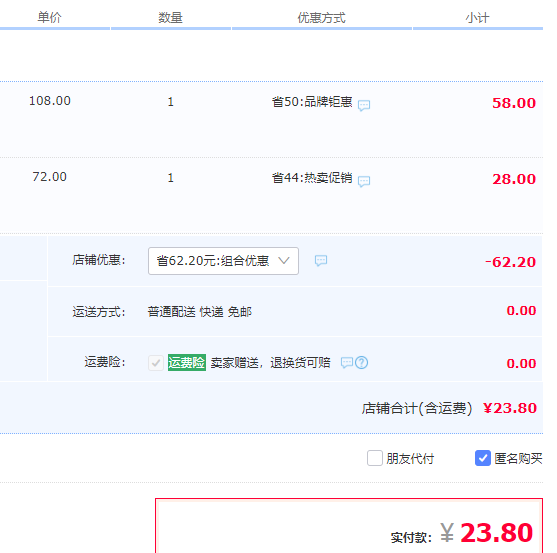
Task: Click the green 运费险 badge
Action: pyautogui.click(x=187, y=363)
